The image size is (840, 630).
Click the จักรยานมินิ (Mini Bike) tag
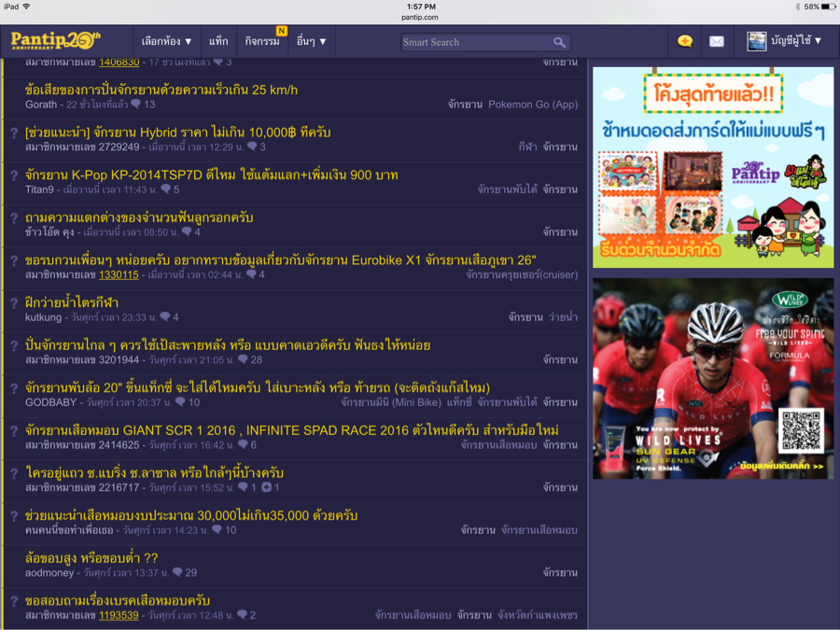pos(391,402)
